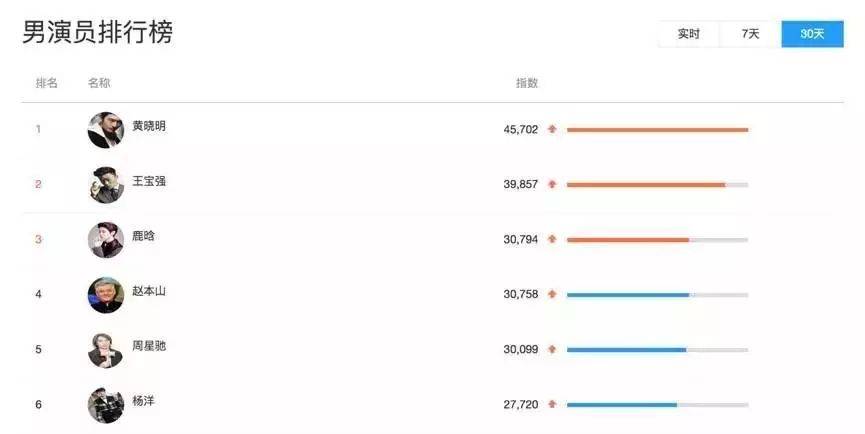Open the 周星驰 name link

[x=149, y=346]
